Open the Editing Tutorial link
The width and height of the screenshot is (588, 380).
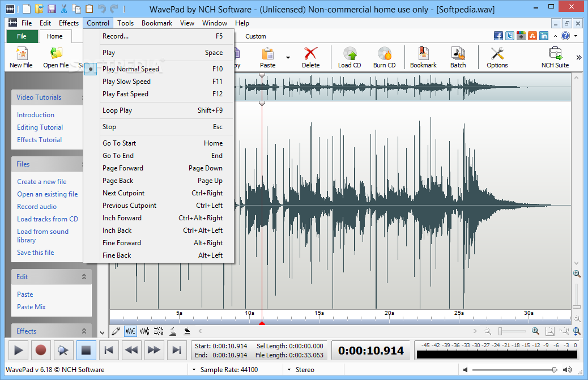(40, 127)
